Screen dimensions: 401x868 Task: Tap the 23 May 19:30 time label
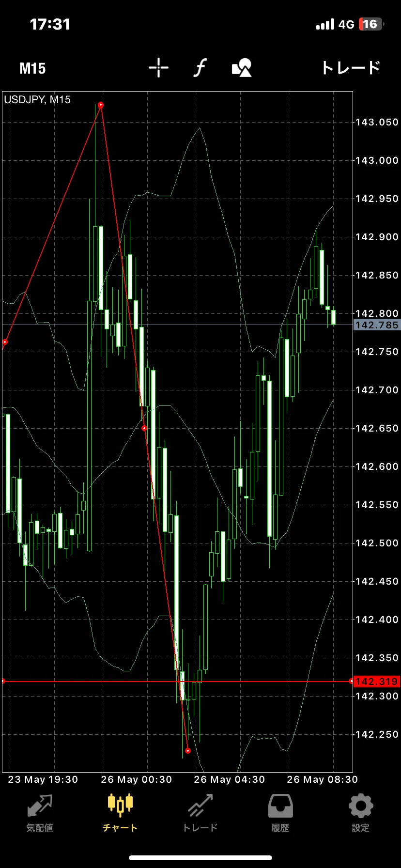43,779
